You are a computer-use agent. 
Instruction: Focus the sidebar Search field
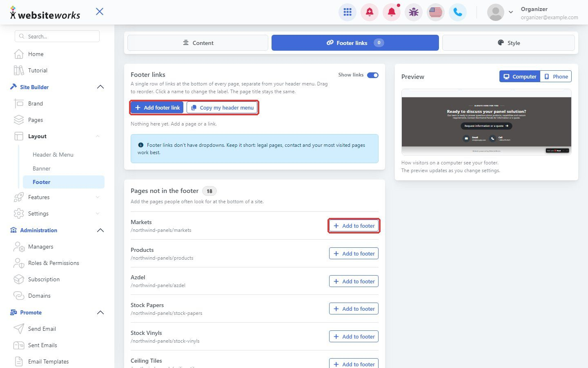[x=57, y=36]
